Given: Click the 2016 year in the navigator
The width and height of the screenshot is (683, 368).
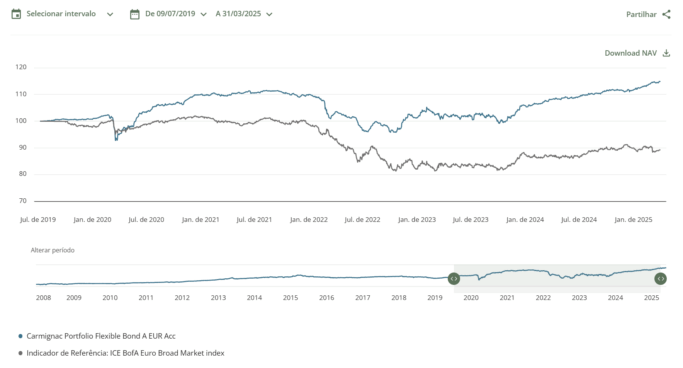Looking at the screenshot, I should point(327,298).
